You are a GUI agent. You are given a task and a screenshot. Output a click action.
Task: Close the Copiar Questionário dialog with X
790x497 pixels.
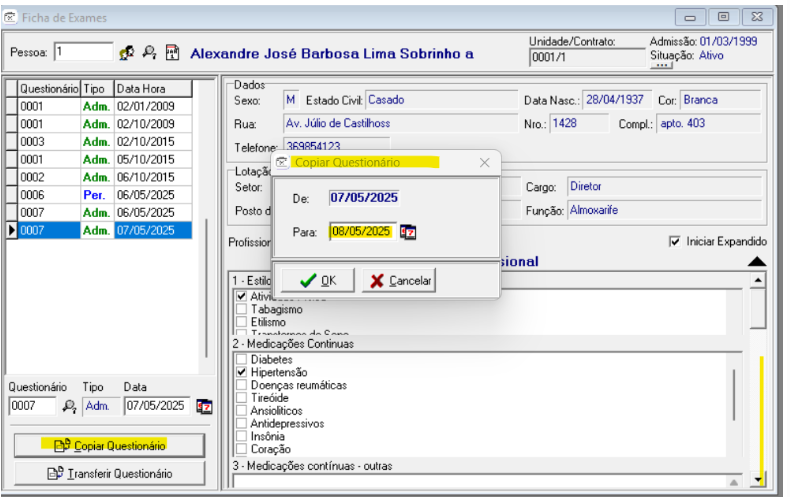point(484,162)
